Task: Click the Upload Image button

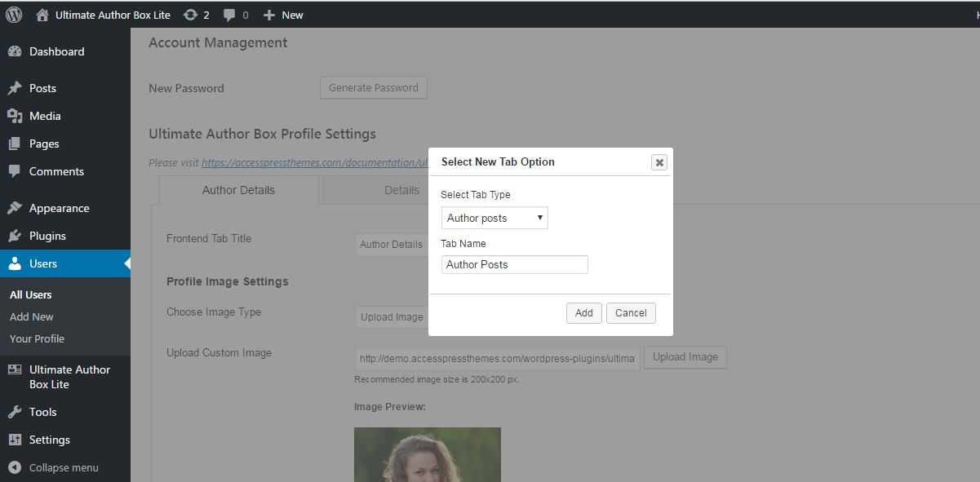Action: click(x=685, y=357)
